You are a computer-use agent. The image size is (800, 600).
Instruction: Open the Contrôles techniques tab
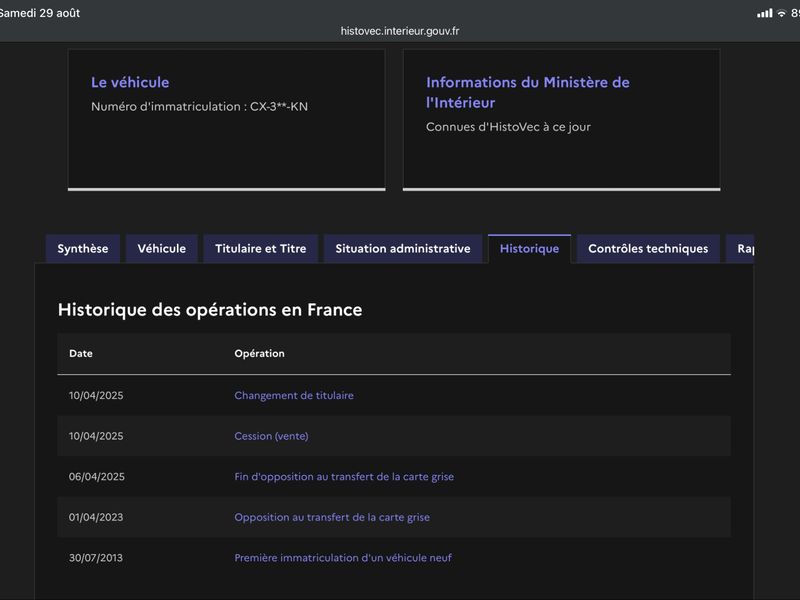click(648, 248)
